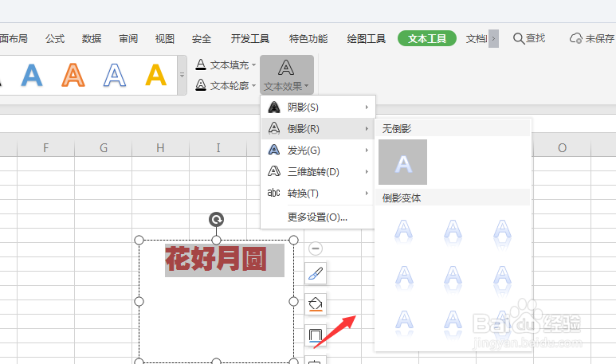Viewport: 616px width, 364px height.
Task: Open the 三维旋转(D) submenu
Action: click(x=318, y=171)
